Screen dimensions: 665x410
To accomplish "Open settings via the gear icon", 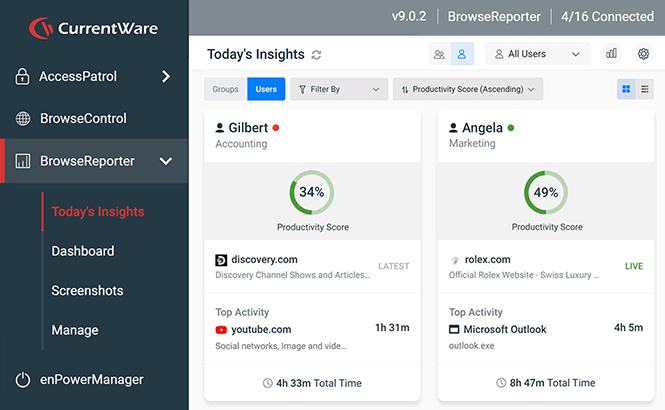I will tap(643, 54).
